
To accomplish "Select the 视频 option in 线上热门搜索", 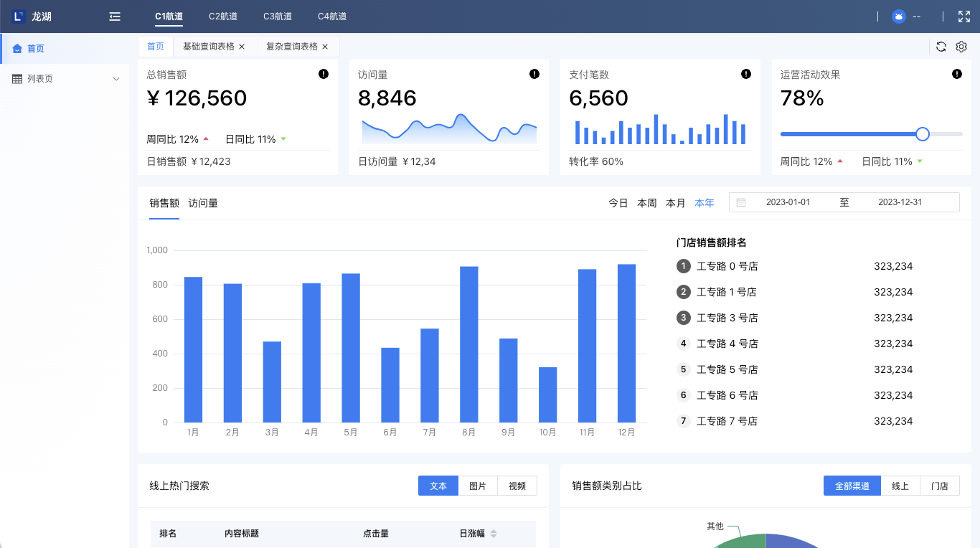I will point(517,486).
